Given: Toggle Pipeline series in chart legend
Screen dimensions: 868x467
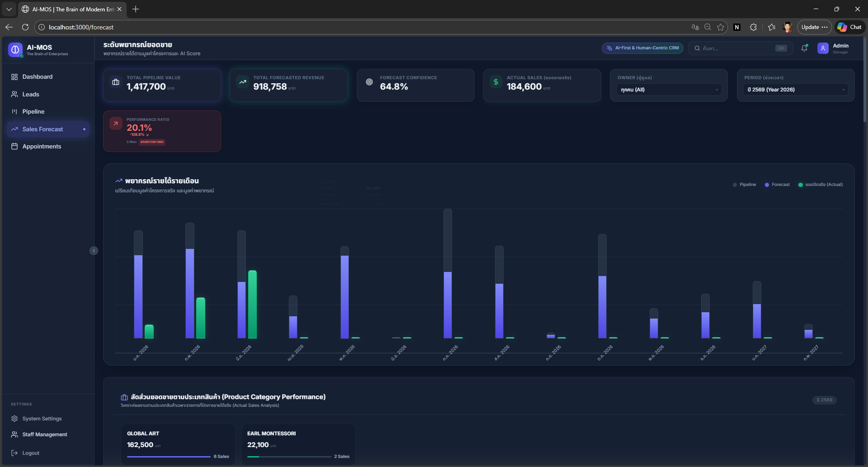Looking at the screenshot, I should (x=744, y=185).
